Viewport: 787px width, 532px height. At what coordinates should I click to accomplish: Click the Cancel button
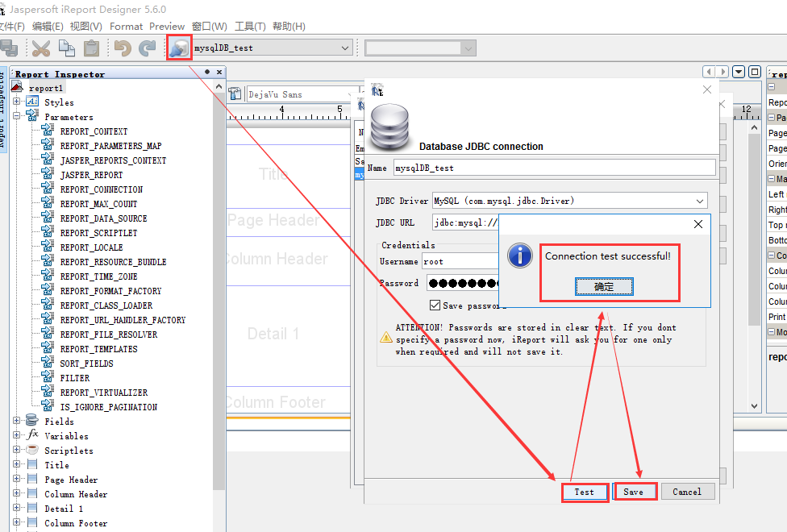[x=687, y=492]
